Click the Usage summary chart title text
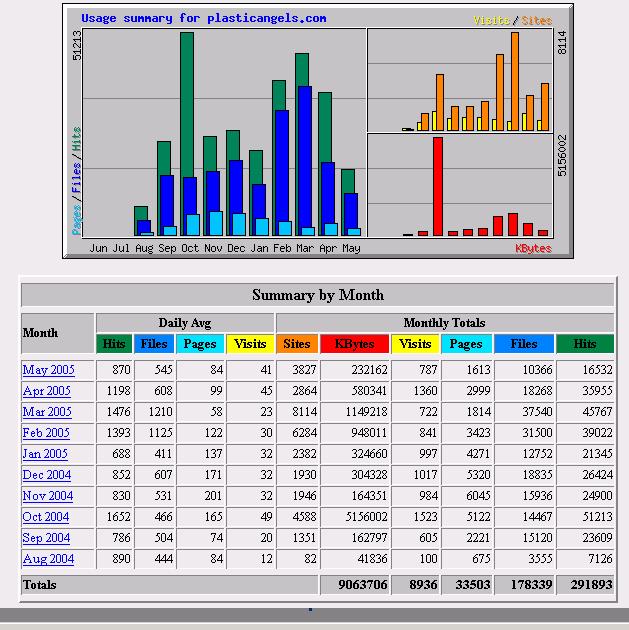This screenshot has height=630, width=629. pyautogui.click(x=203, y=18)
